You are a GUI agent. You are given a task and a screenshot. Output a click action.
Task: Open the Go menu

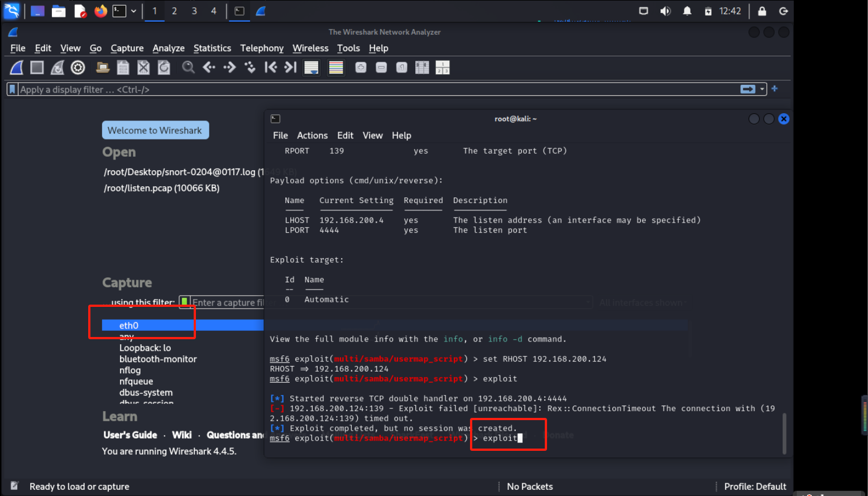pos(96,49)
